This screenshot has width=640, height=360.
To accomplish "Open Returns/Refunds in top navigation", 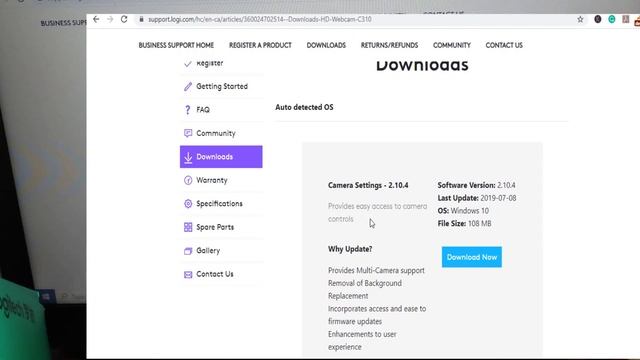I will [x=389, y=45].
